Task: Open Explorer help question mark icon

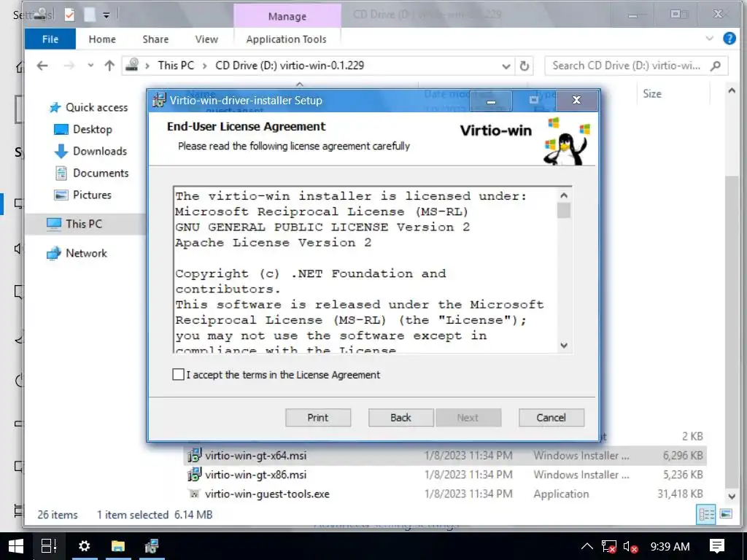Action: point(729,39)
